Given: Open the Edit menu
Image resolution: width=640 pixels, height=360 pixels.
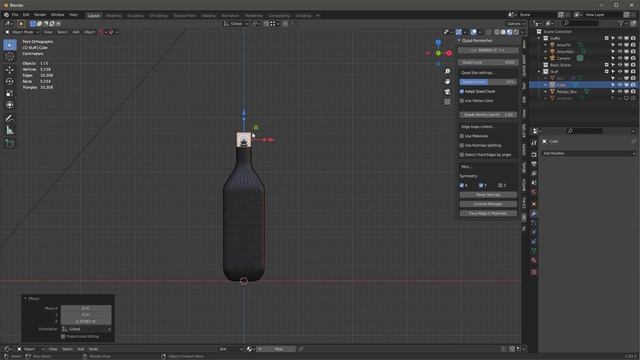Looking at the screenshot, I should point(26,15).
